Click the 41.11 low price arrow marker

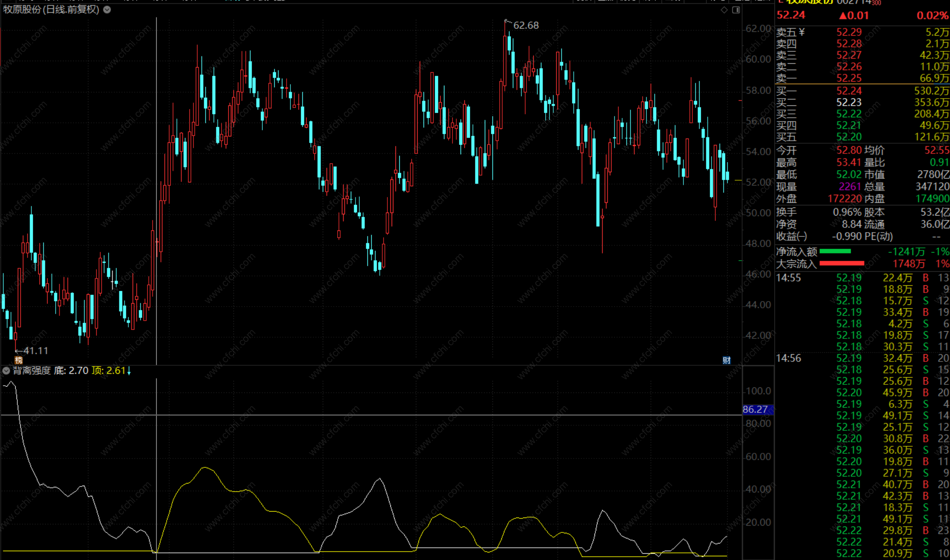[31, 351]
